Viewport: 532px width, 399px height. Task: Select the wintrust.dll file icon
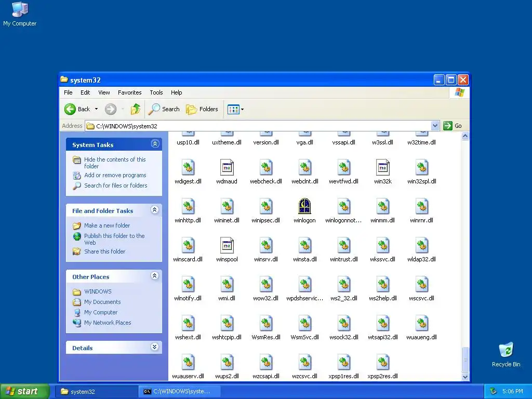click(344, 245)
